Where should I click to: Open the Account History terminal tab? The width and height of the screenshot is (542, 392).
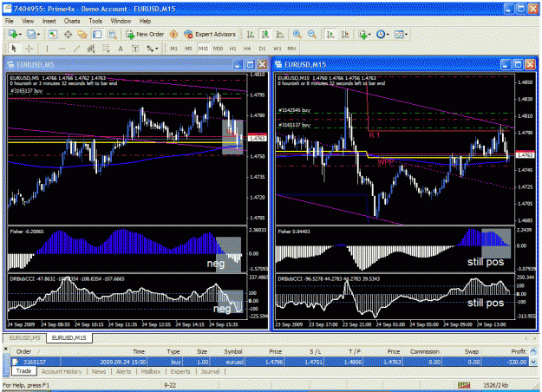62,371
